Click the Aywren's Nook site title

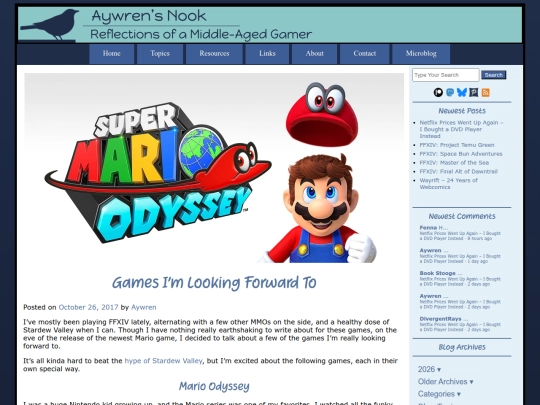tap(149, 16)
